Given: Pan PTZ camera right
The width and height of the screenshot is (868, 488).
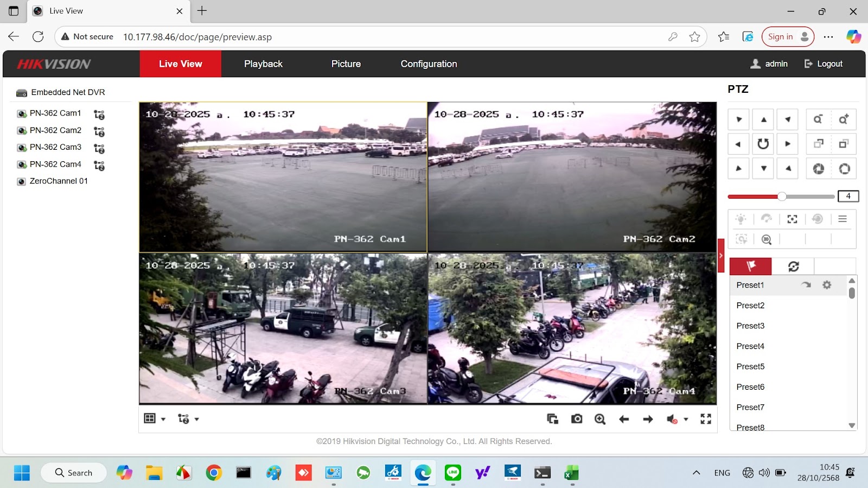Looking at the screenshot, I should coord(788,144).
